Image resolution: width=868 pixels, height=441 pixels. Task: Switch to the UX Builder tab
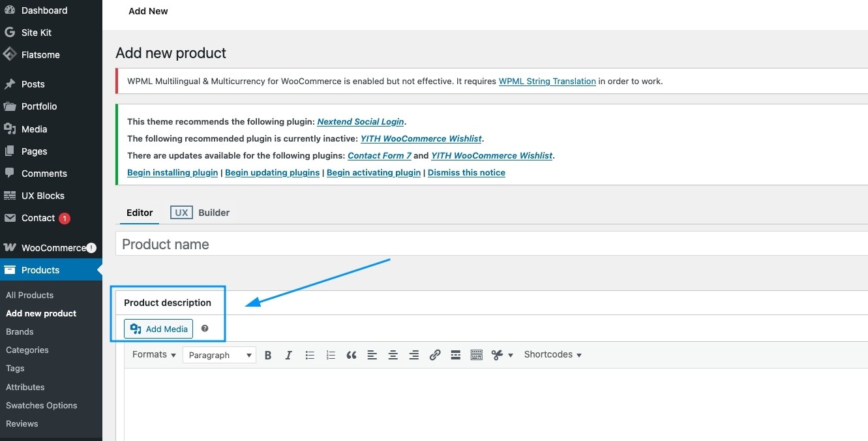coord(201,213)
